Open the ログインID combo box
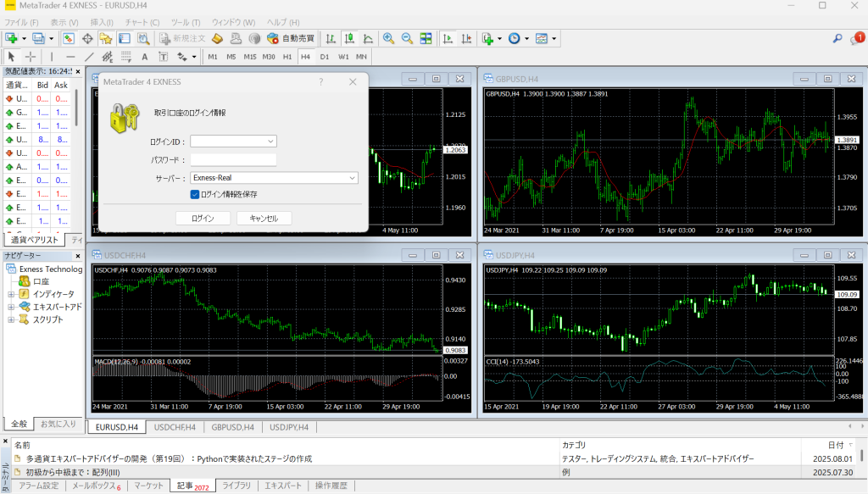 (233, 141)
